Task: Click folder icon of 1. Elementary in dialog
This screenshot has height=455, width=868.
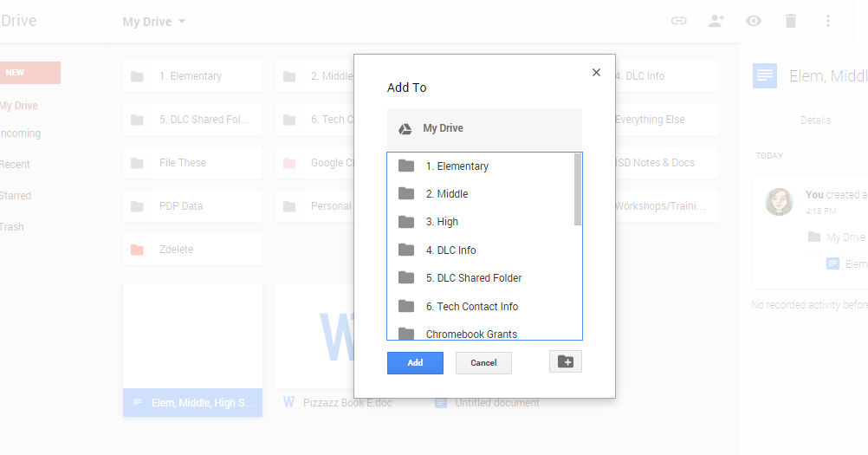Action: click(x=406, y=166)
